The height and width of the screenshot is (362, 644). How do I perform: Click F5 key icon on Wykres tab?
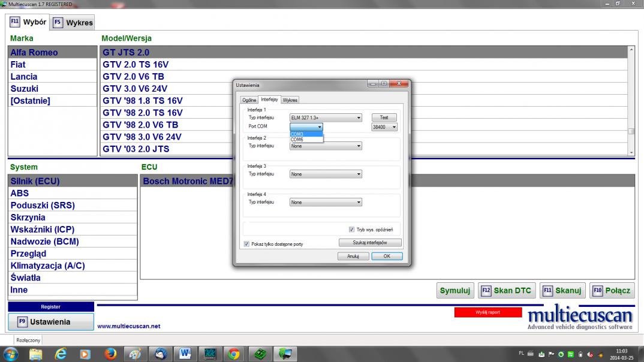58,23
